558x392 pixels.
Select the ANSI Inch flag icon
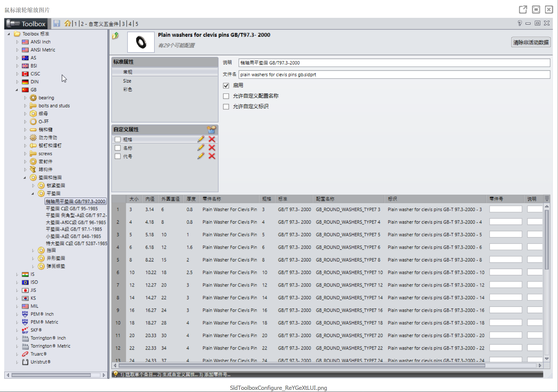point(25,42)
